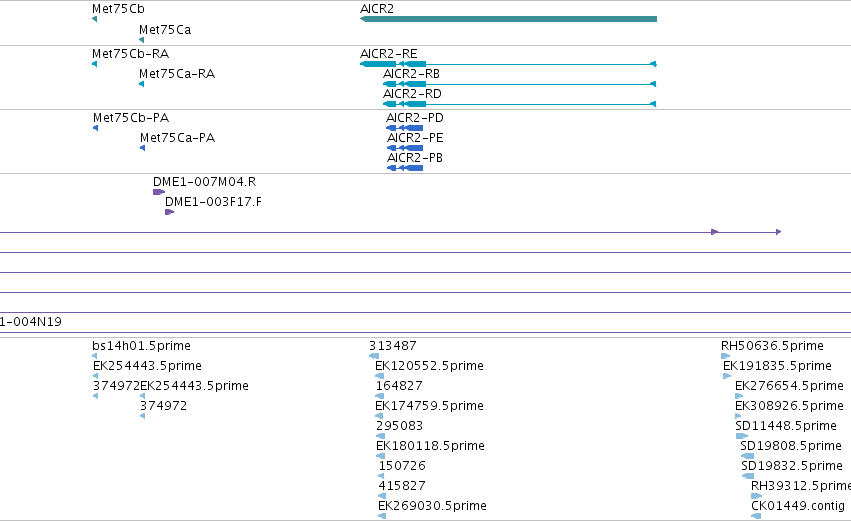Select the AlCR2-RB transcript label
Screen dimensions: 851x521
(x=411, y=74)
